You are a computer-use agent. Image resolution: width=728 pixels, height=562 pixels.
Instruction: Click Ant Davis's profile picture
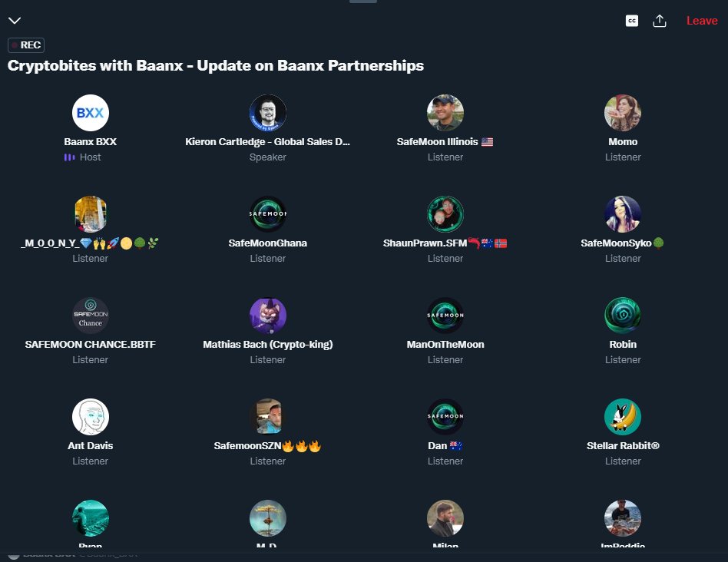(91, 416)
